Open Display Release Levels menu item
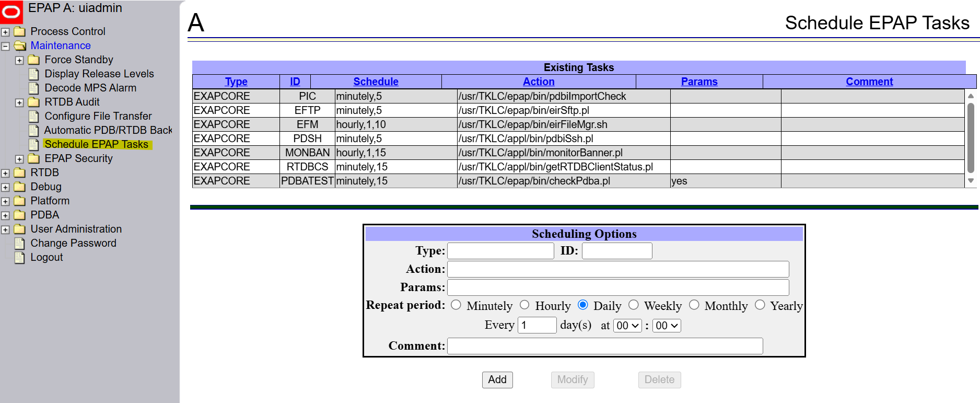The image size is (980, 403). coord(99,74)
